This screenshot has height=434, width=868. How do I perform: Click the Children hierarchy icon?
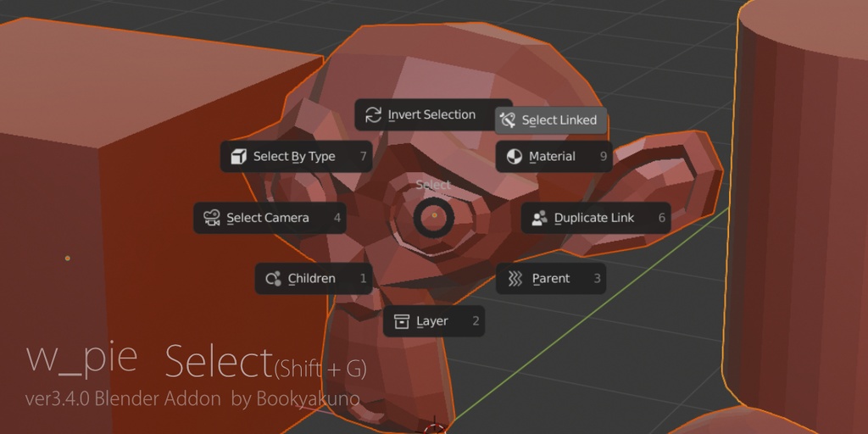coord(274,278)
